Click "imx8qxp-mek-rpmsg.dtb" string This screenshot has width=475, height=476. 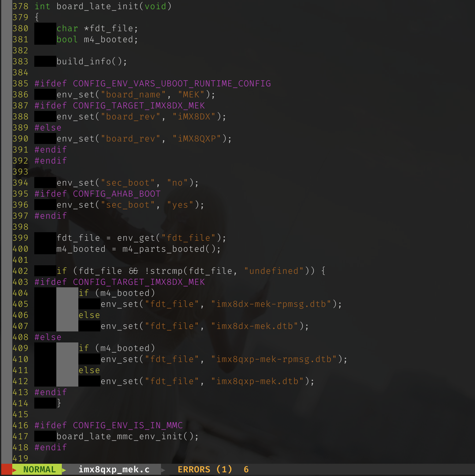(x=274, y=359)
